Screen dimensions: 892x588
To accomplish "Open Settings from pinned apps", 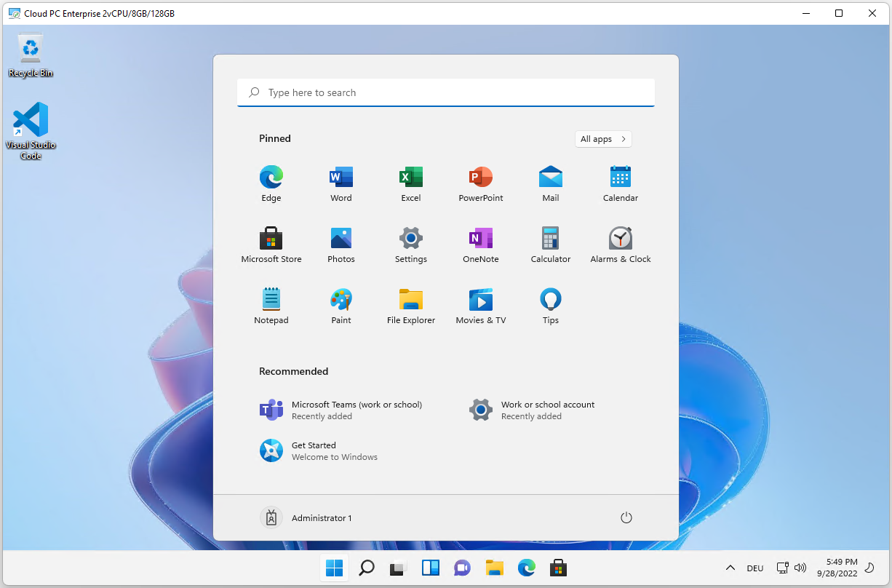I will pyautogui.click(x=411, y=245).
